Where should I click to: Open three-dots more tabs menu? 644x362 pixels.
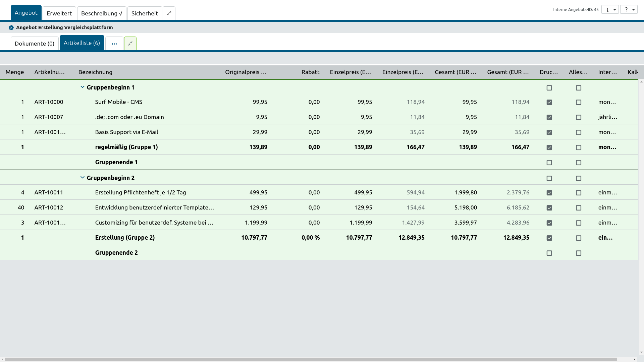tap(114, 44)
